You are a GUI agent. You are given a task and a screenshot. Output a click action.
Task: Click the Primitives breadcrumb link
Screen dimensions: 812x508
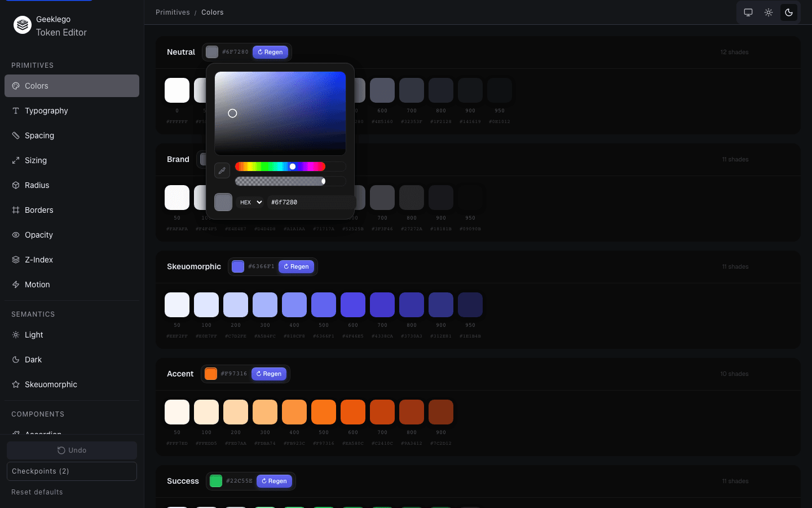(173, 12)
